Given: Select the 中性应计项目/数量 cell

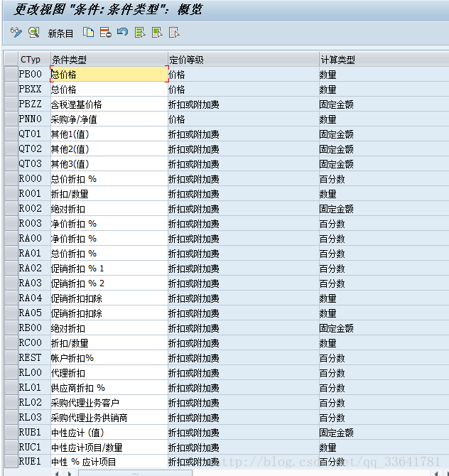Looking at the screenshot, I should click(x=109, y=447).
